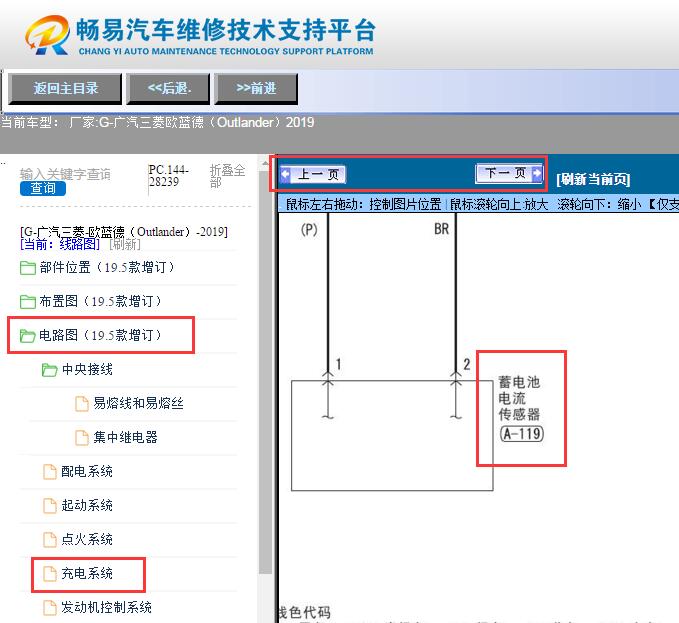The image size is (679, 623).
Task: Open the 起动系统 document
Action: pyautogui.click(x=87, y=505)
